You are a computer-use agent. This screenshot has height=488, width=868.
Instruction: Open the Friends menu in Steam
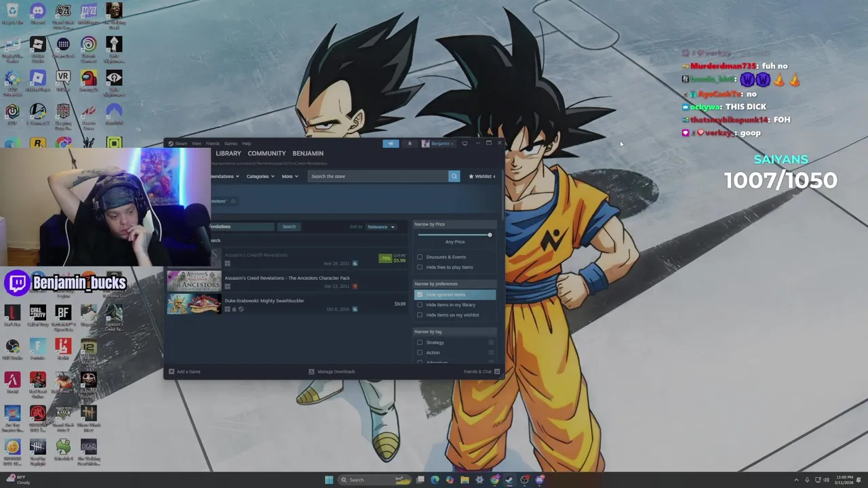212,144
